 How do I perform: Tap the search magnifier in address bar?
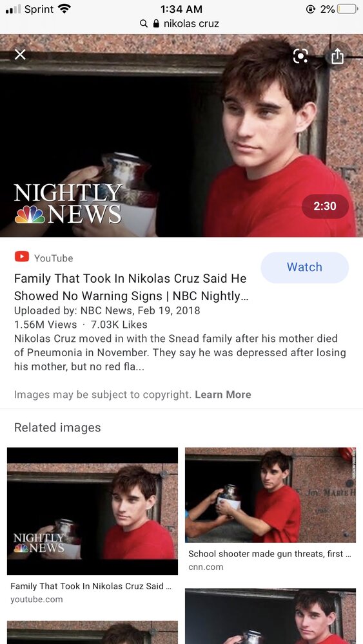click(x=144, y=24)
